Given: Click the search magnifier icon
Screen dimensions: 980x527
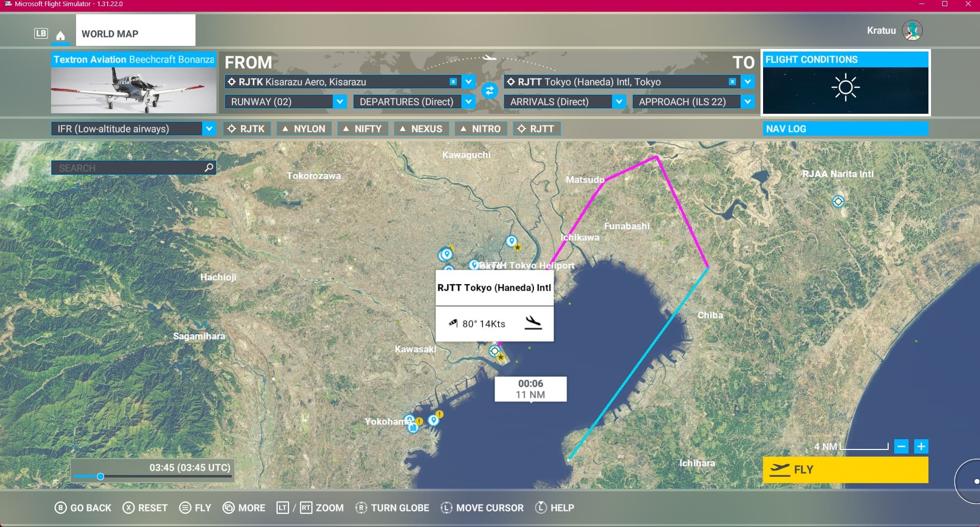Looking at the screenshot, I should point(209,167).
